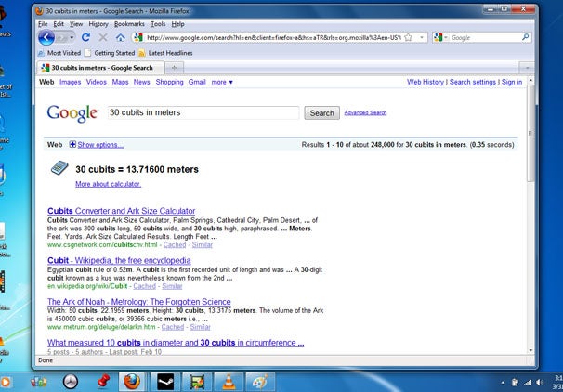Select the '30 cubits in meters' tab
563x392 pixels.
click(100, 68)
